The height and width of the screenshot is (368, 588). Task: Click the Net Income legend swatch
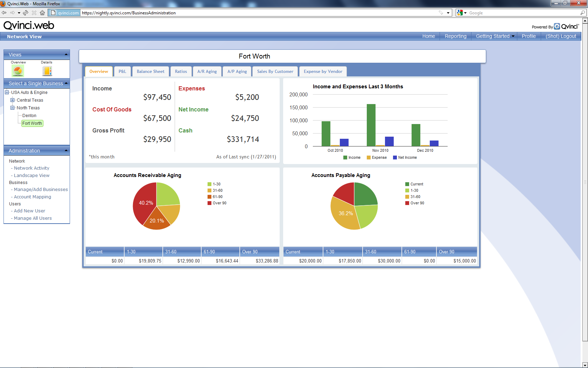[x=395, y=158]
